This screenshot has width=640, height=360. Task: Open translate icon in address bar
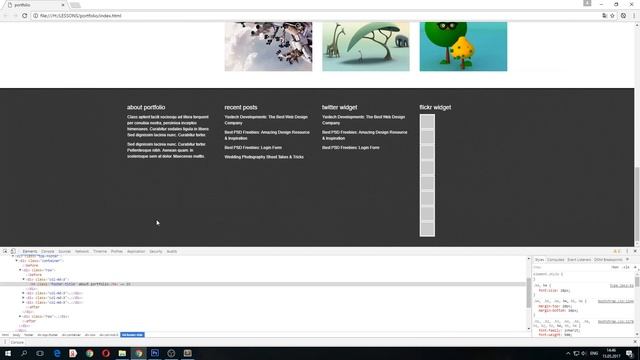pyautogui.click(x=604, y=16)
